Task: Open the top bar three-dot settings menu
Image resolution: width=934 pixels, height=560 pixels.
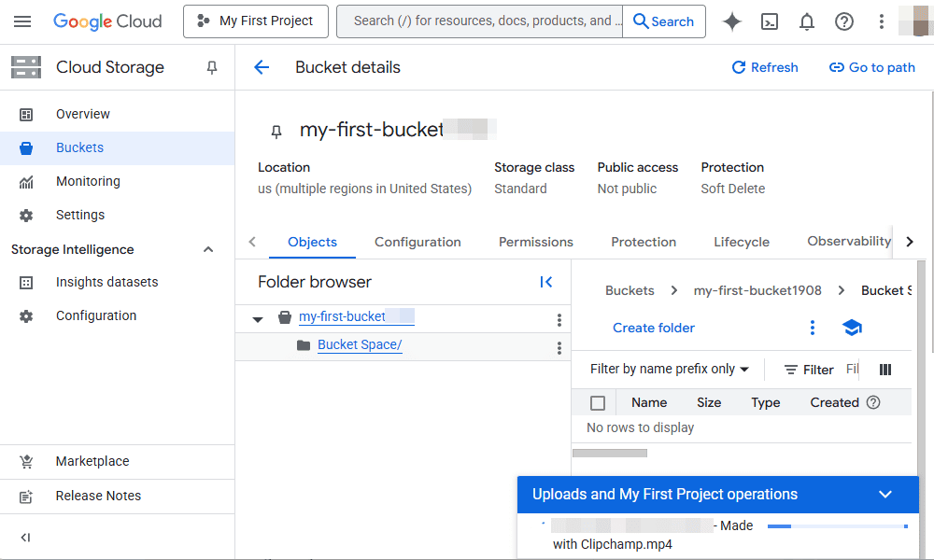Action: [x=882, y=21]
